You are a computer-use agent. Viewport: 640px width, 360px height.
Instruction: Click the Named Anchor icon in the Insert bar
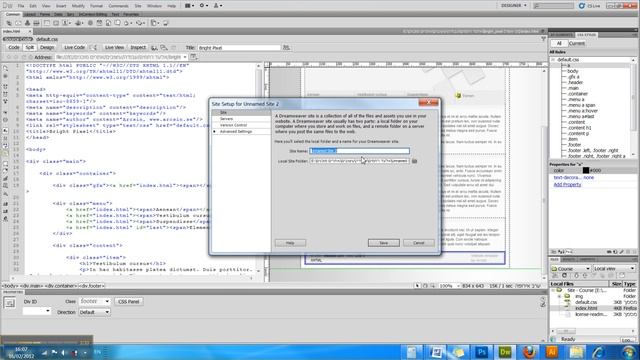click(x=27, y=23)
